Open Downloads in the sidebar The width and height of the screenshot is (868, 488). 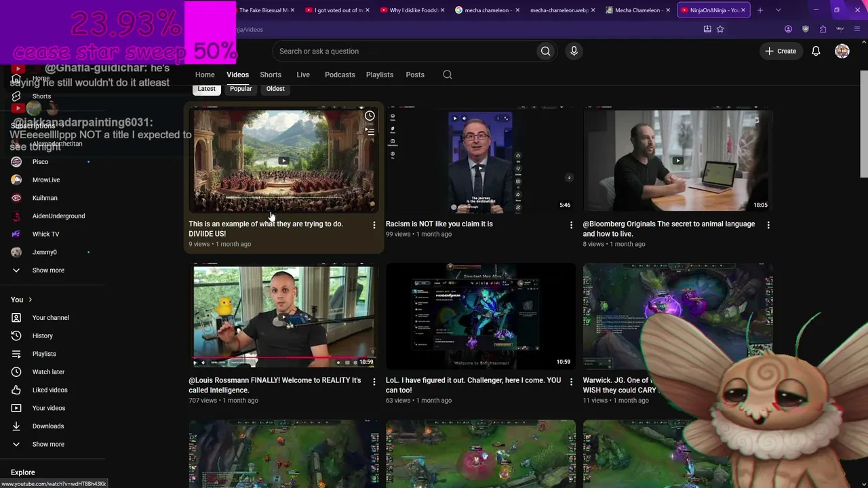coord(48,426)
